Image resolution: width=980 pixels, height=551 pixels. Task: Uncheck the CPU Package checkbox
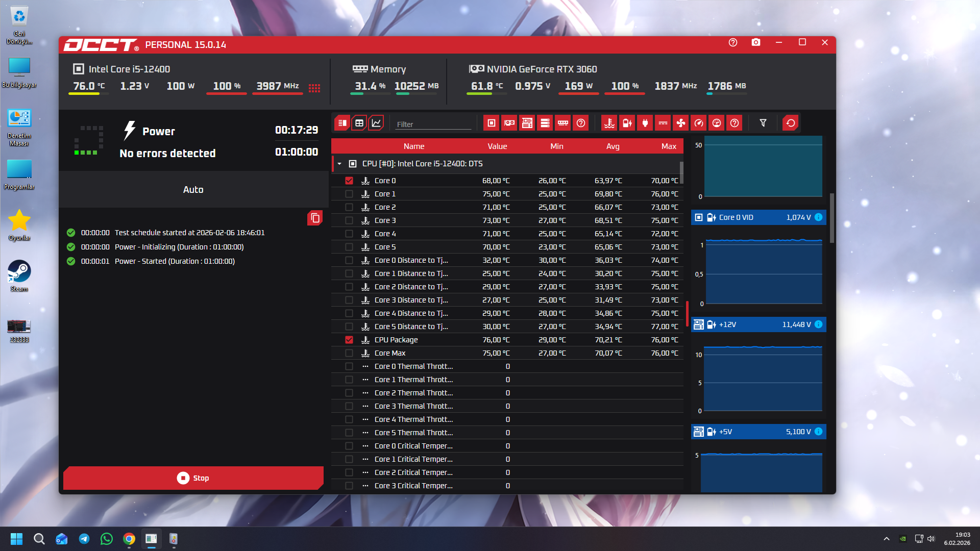coord(349,340)
